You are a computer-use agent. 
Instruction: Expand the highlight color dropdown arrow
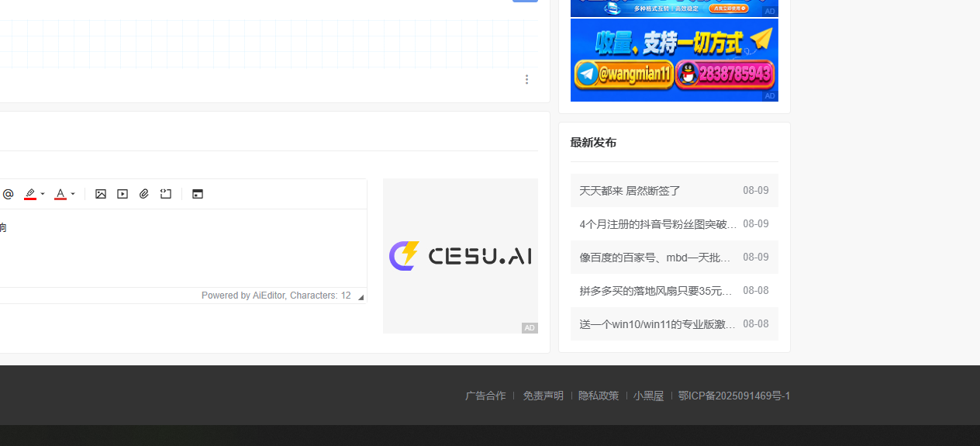[x=43, y=194]
